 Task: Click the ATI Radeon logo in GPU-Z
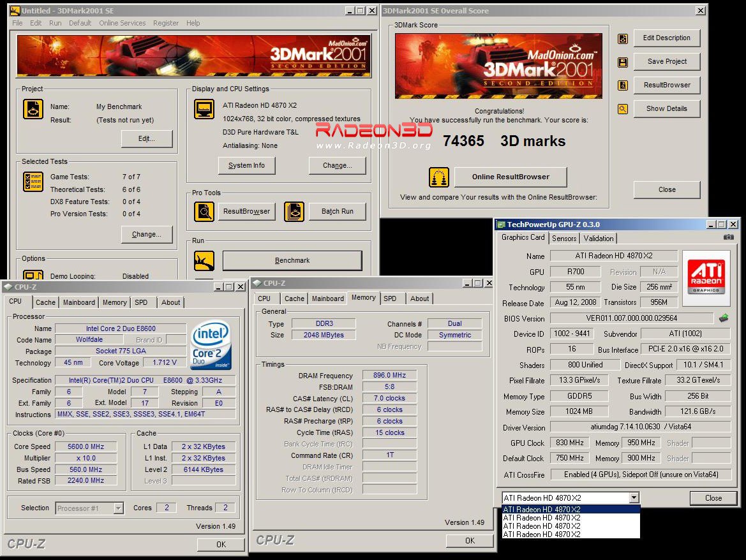[x=706, y=277]
